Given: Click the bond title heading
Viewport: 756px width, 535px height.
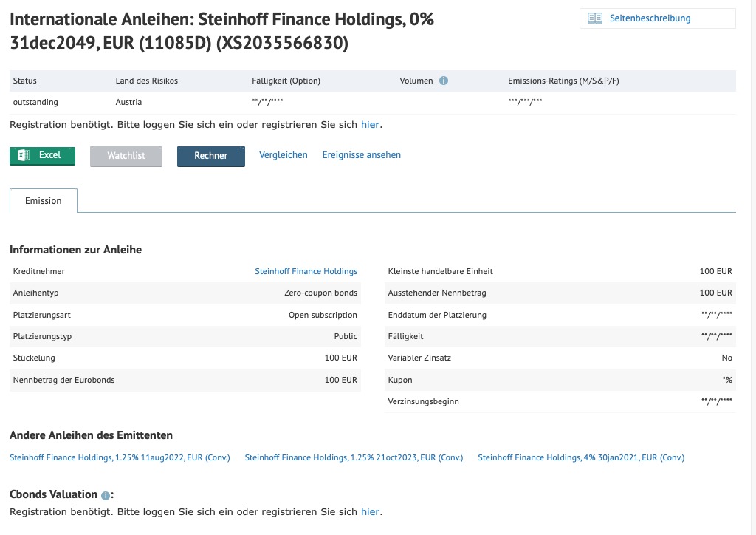Looking at the screenshot, I should [221, 31].
